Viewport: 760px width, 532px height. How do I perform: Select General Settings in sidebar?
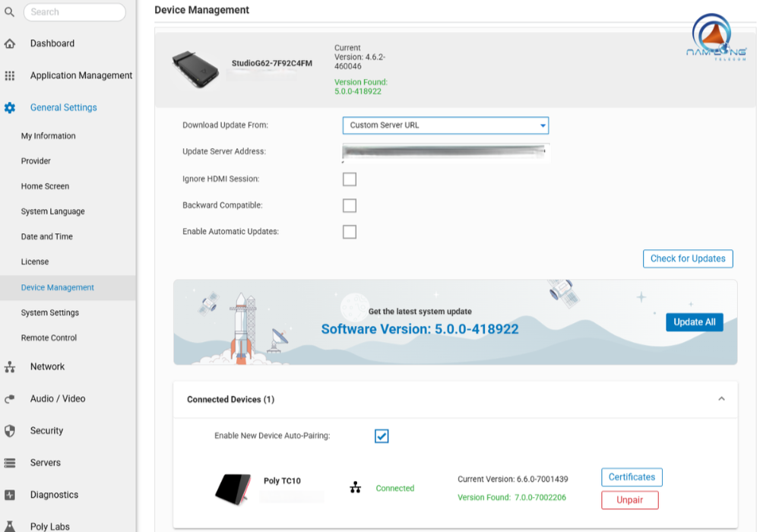64,108
